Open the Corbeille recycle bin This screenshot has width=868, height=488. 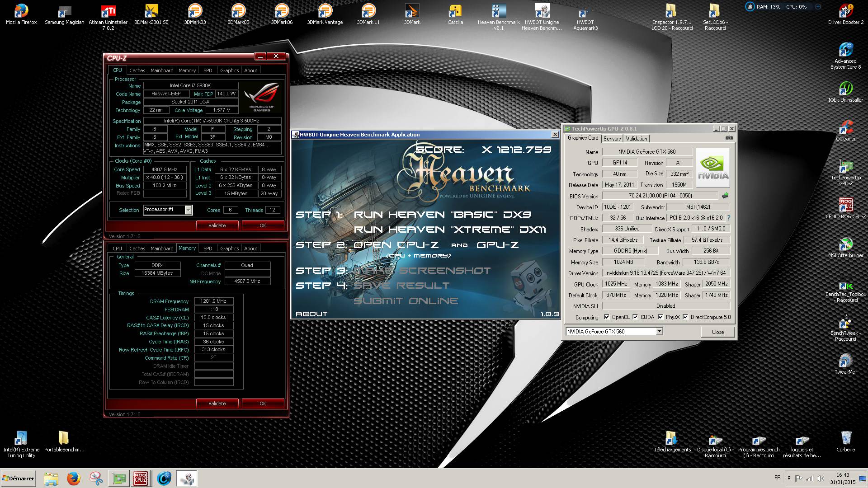point(845,442)
